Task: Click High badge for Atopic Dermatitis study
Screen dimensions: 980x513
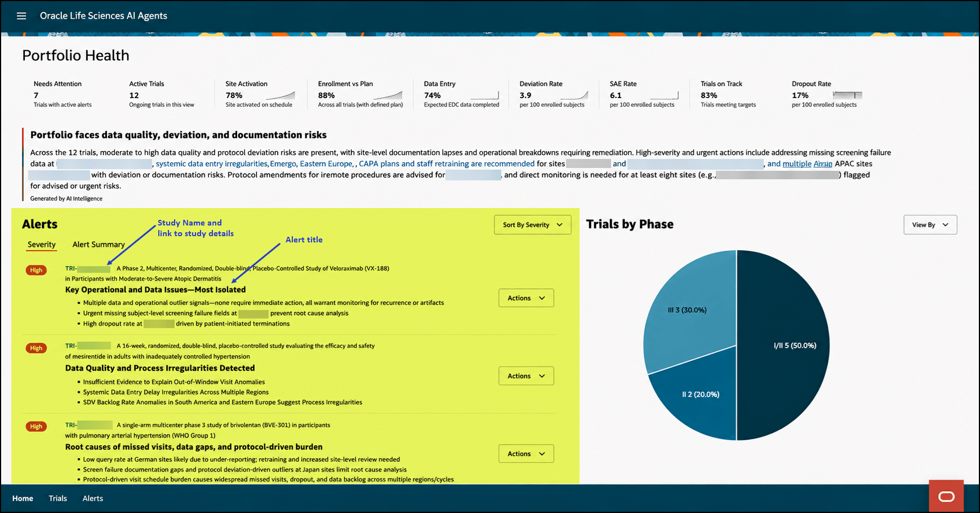Action: 36,270
